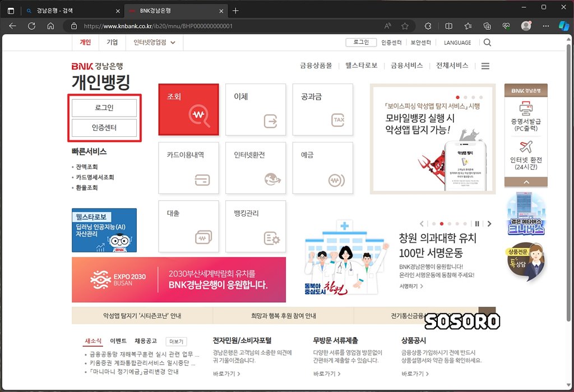Refresh the page with reload icon

[x=32, y=26]
